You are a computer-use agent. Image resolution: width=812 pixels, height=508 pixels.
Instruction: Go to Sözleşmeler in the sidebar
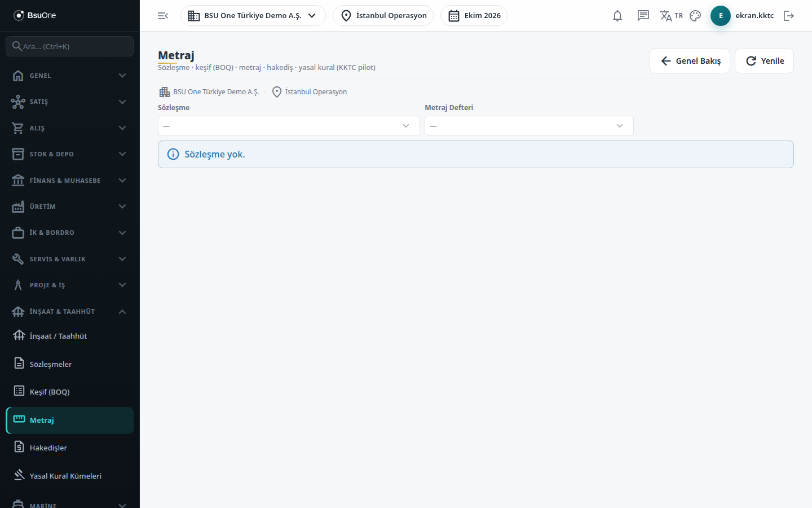[70, 364]
